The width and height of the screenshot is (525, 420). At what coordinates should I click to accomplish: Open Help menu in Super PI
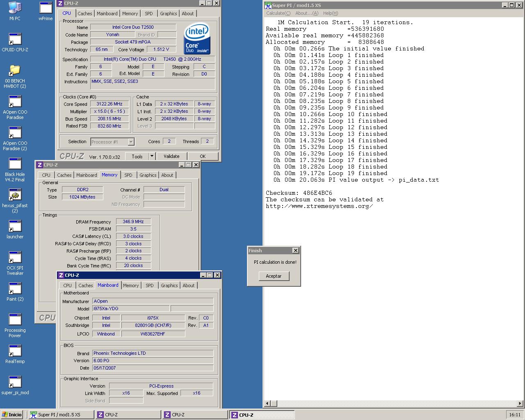330,13
